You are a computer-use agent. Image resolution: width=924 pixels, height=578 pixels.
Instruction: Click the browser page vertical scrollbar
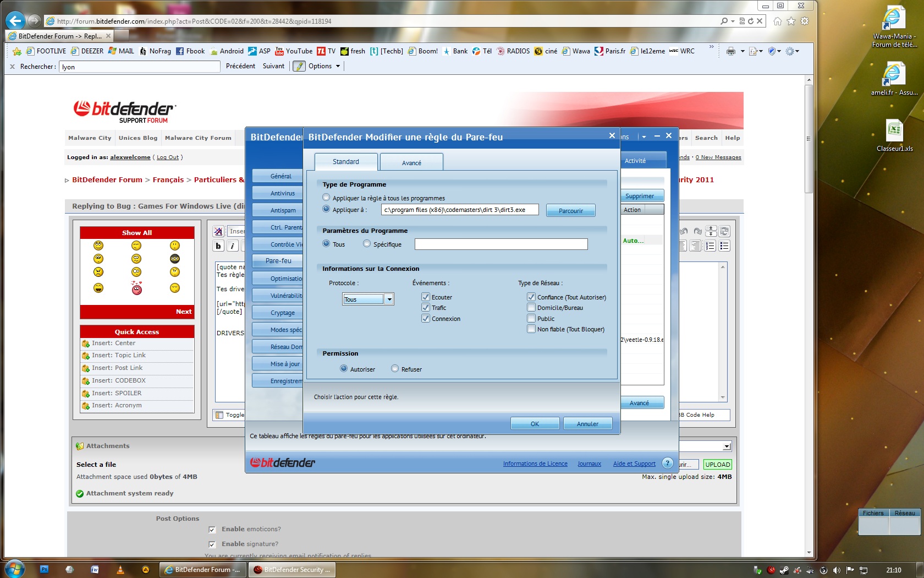[x=809, y=317]
